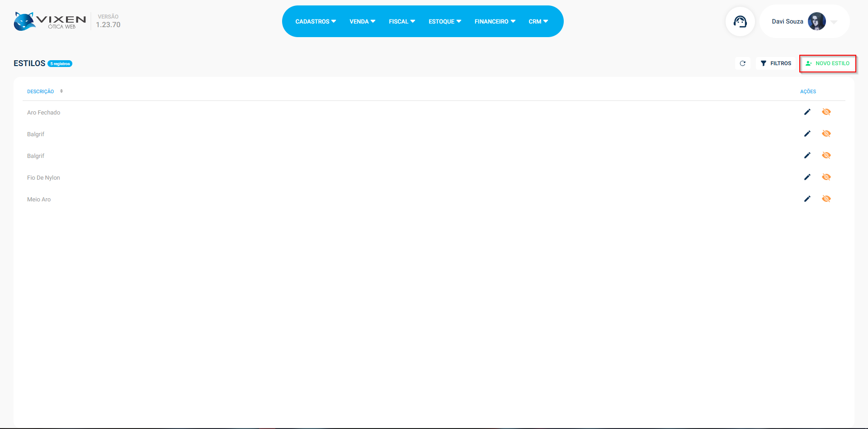
Task: Open the support headset icon
Action: coord(740,21)
